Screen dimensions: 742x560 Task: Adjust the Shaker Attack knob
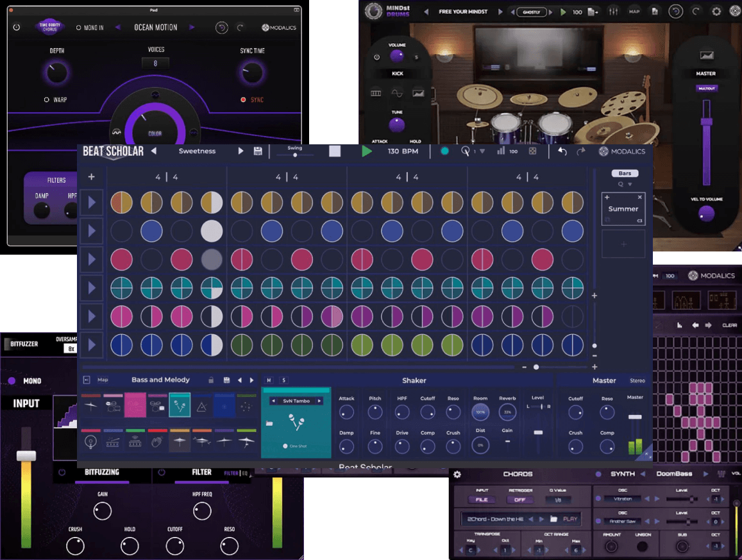pos(346,412)
